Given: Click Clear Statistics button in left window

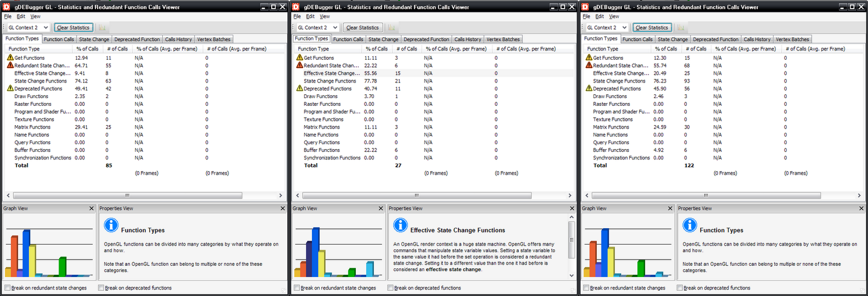Looking at the screenshot, I should tap(73, 27).
